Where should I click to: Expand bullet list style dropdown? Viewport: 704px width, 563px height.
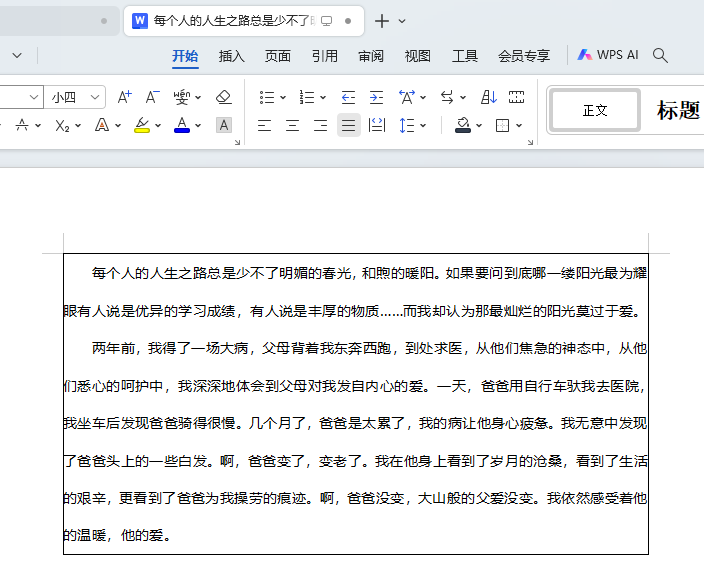click(283, 97)
